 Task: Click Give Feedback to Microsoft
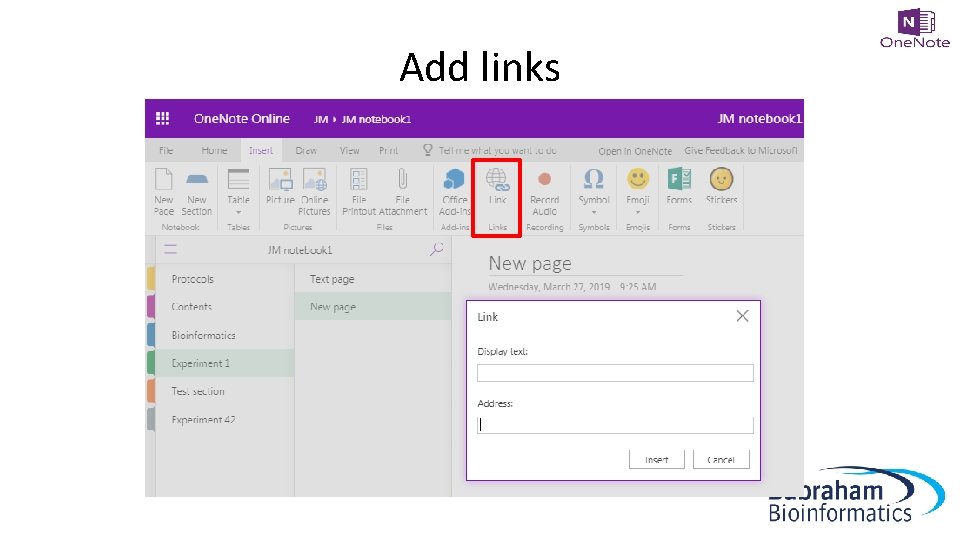pos(741,151)
